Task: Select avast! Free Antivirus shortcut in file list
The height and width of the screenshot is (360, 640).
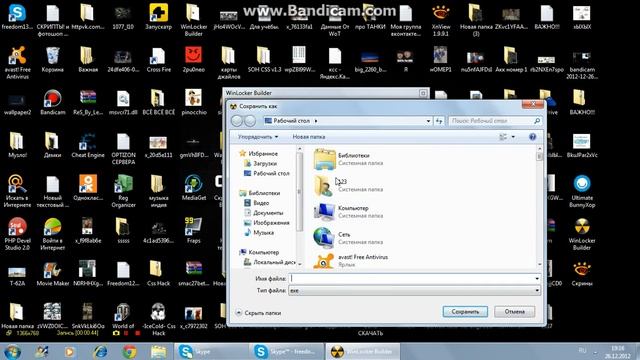Action: [x=351, y=260]
